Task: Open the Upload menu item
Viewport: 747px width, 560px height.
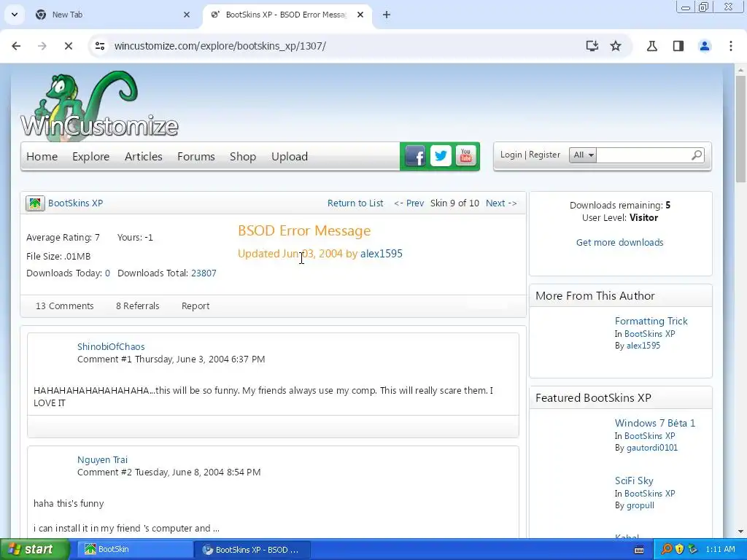Action: click(290, 157)
